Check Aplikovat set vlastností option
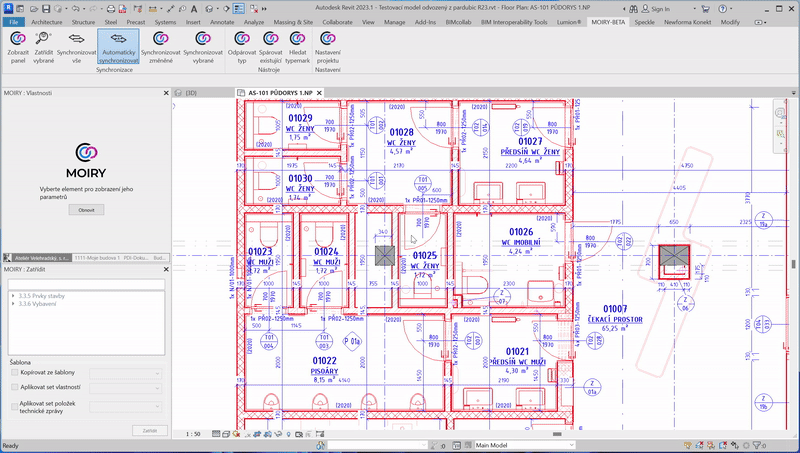The height and width of the screenshot is (453, 800). coord(14,384)
